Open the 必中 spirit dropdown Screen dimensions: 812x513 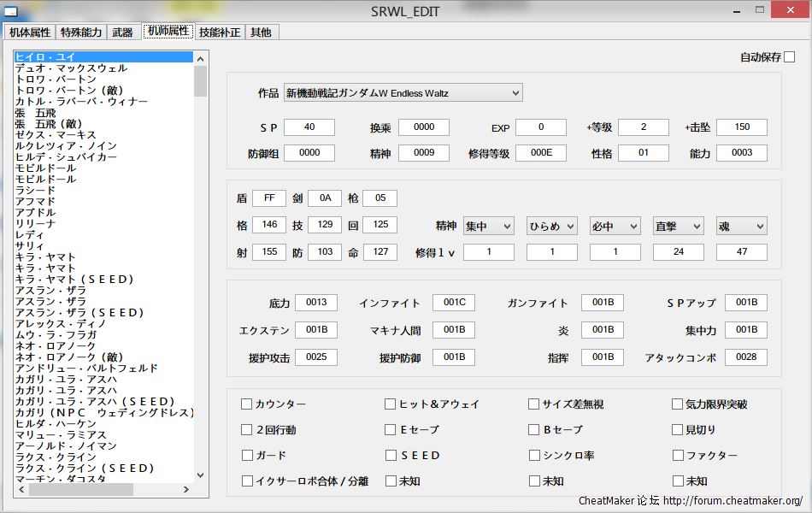pos(615,227)
